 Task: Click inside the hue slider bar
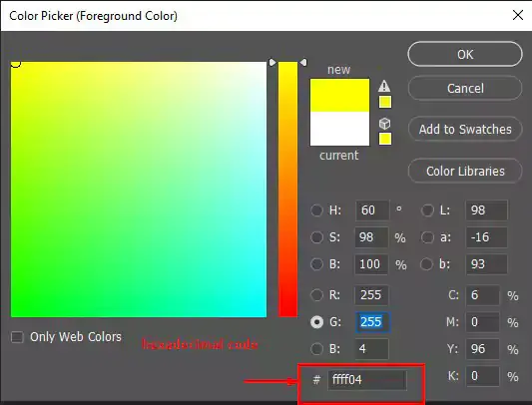click(x=288, y=190)
